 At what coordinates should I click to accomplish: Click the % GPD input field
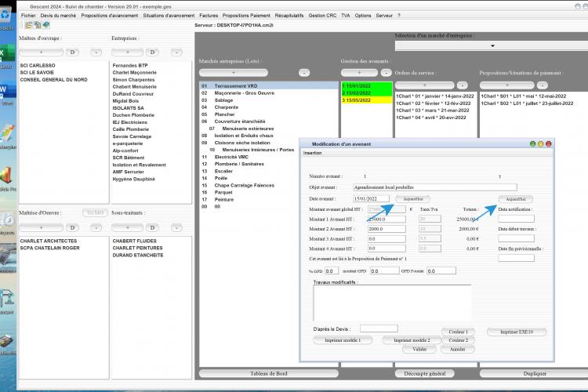pyautogui.click(x=332, y=270)
